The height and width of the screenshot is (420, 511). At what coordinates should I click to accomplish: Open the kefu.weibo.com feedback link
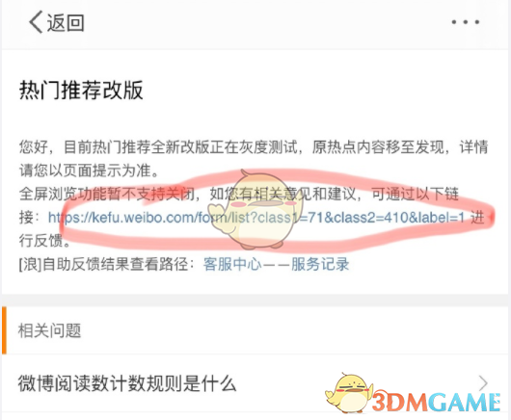click(x=256, y=218)
